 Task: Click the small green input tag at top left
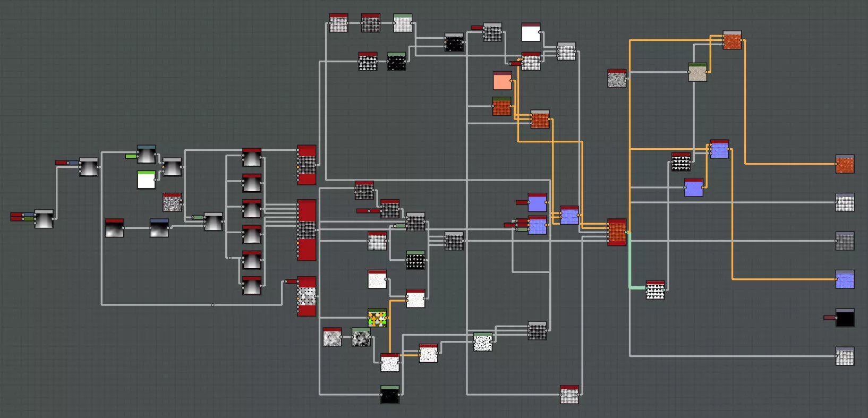tap(130, 156)
